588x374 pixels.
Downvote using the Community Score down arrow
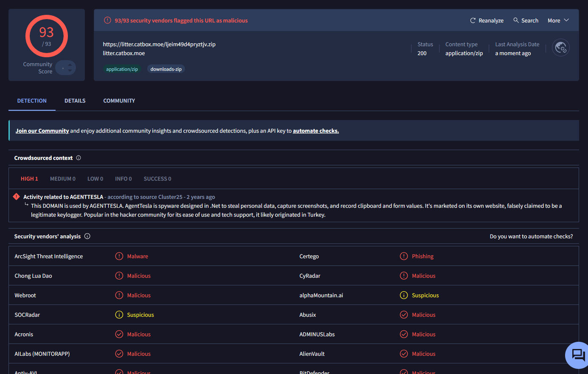(x=70, y=71)
